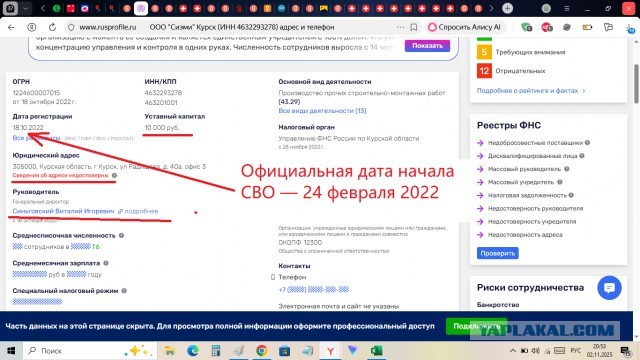The image size is (640, 360).
Task: Open Недобросовестные поставщики registry entry
Action: 535,142
